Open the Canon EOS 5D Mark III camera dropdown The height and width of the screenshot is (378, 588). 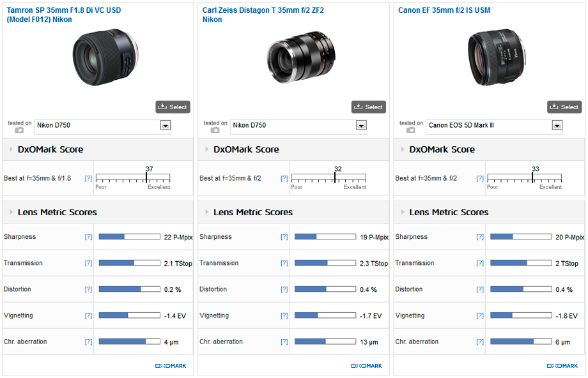[x=556, y=125]
